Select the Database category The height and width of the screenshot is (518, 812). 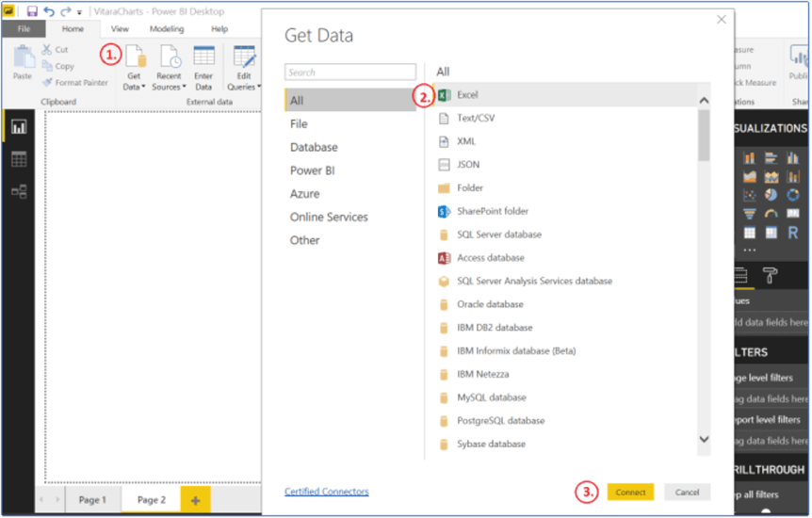coord(314,147)
